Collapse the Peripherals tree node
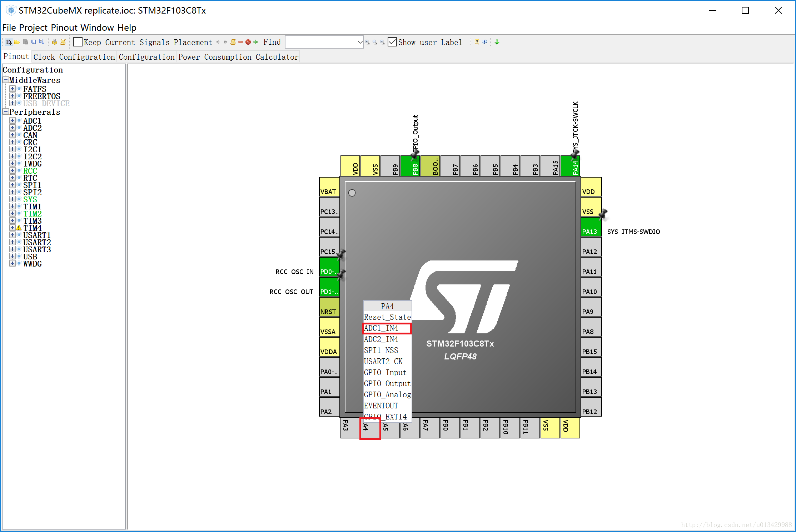Viewport: 796px width, 532px height. coord(6,111)
